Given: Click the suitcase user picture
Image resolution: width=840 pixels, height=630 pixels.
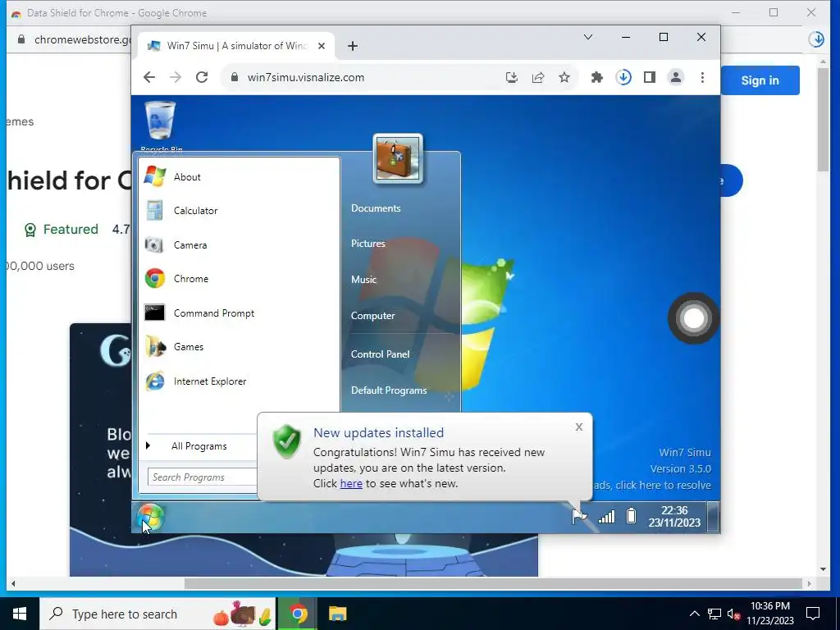Looking at the screenshot, I should 398,158.
